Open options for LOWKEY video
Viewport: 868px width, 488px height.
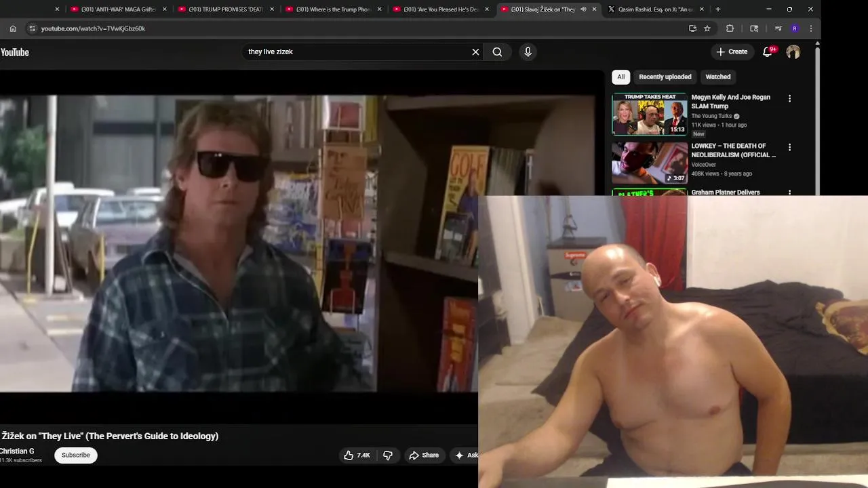(789, 147)
